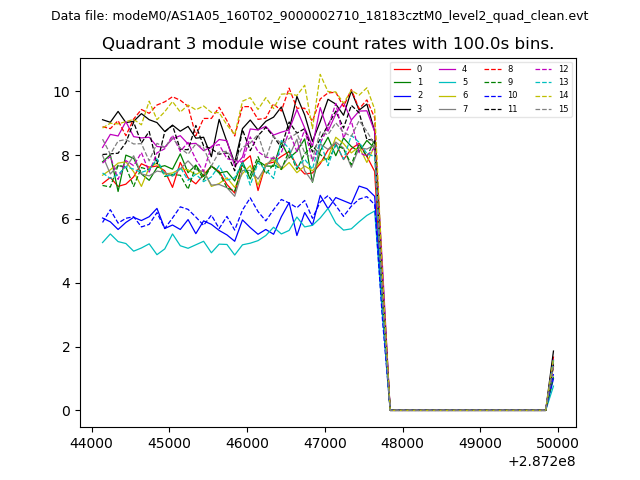640x480 pixels.
Task: Click the y-axis tick label 0
Action: coord(66,411)
